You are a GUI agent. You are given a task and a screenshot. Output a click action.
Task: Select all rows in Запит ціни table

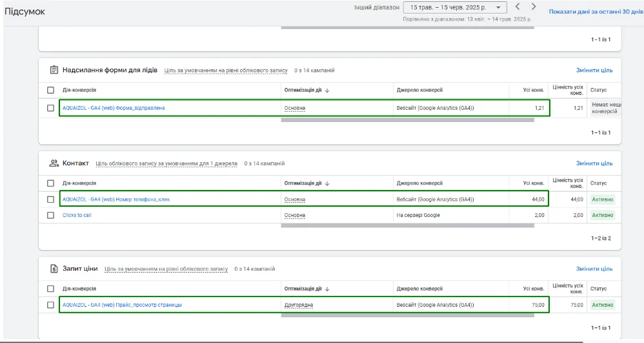[x=50, y=289]
